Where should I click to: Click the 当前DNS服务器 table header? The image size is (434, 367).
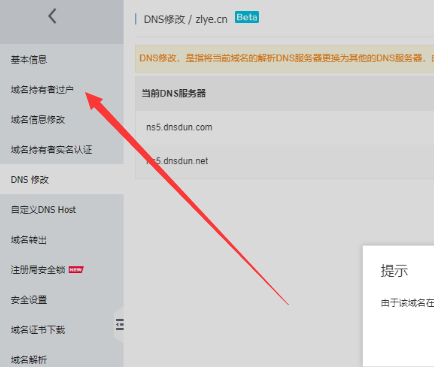point(174,93)
